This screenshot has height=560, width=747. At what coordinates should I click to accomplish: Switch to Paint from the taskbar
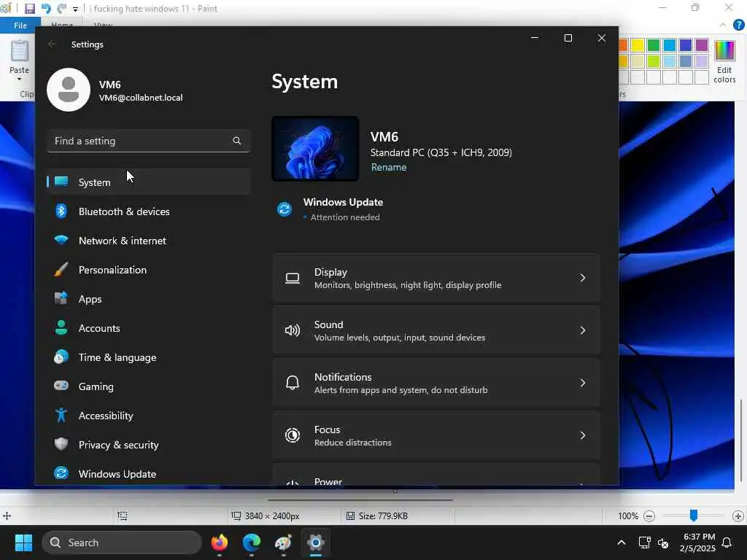pos(284,542)
